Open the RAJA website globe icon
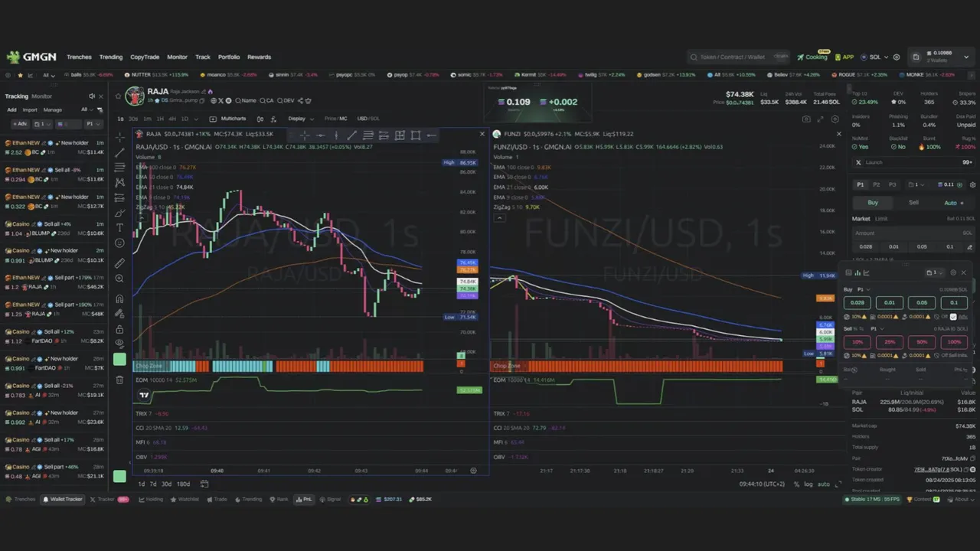This screenshot has height=551, width=980. (214, 100)
